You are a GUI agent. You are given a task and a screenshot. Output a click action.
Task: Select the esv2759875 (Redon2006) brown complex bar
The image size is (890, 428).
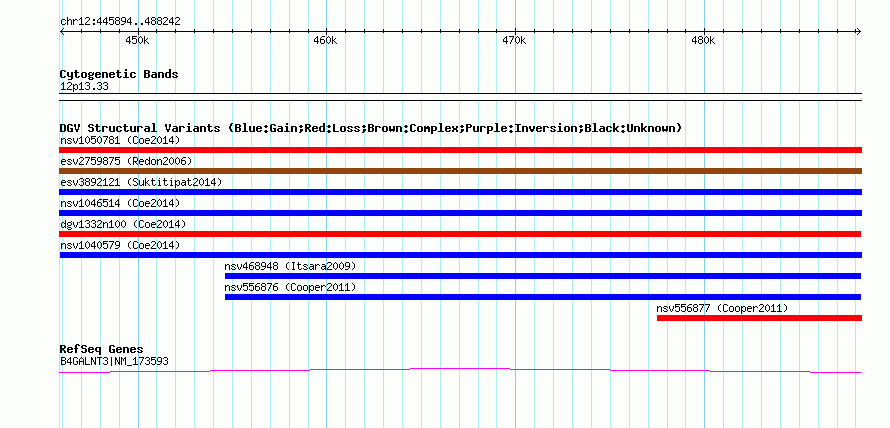460,171
